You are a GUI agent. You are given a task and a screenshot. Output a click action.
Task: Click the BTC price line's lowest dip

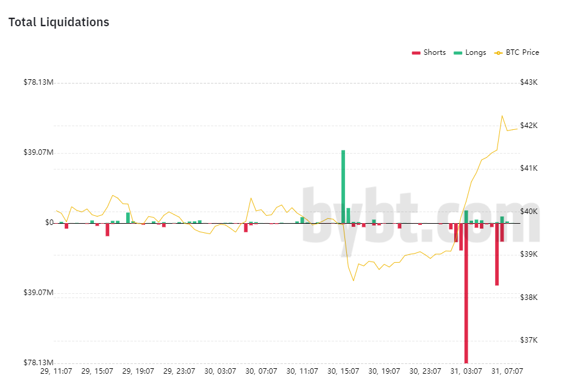pyautogui.click(x=353, y=280)
